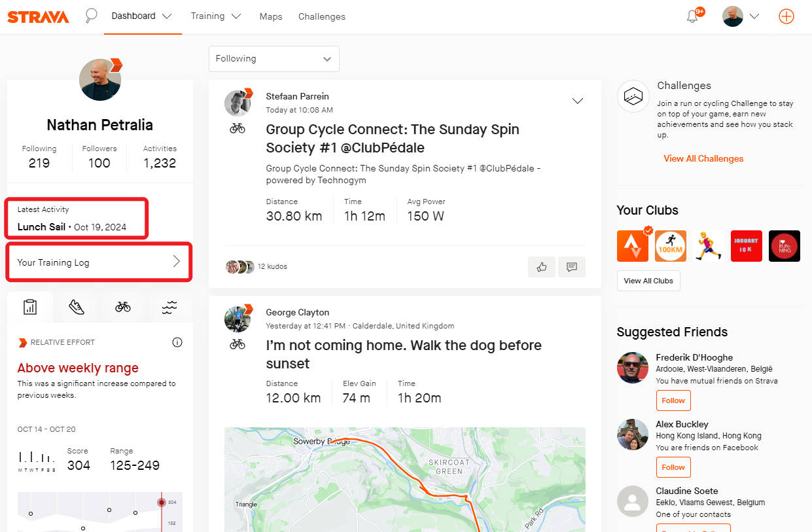The image size is (812, 532).
Task: Click George Clayton's avatar
Action: (x=238, y=319)
